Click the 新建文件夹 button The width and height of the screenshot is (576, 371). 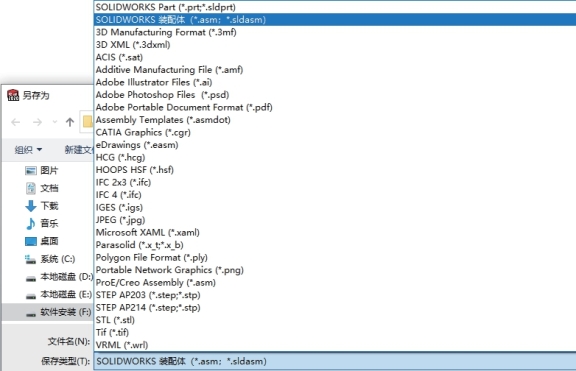pyautogui.click(x=79, y=150)
